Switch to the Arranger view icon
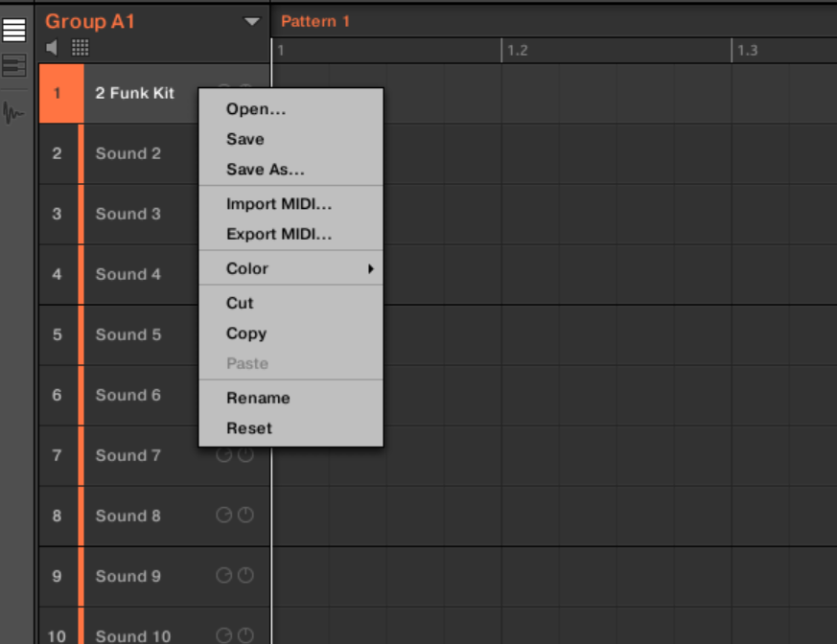Screen dimensions: 837x644 pos(13,30)
